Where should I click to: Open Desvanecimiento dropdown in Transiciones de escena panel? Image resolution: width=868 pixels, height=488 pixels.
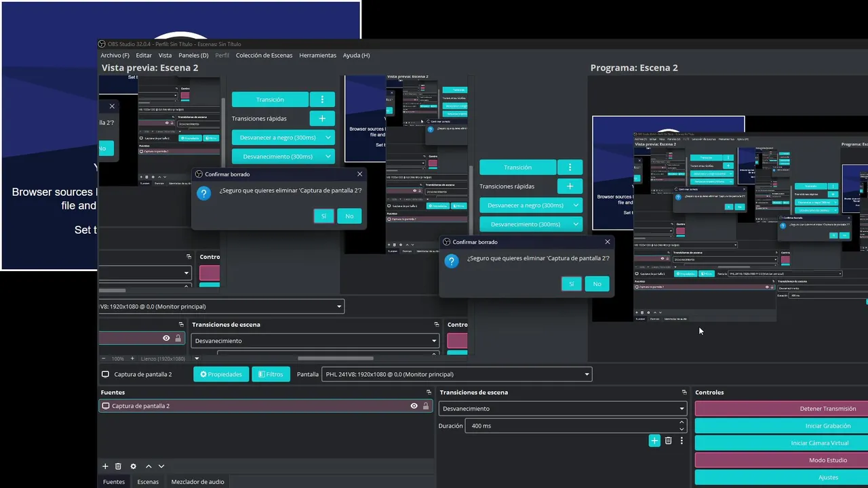[x=562, y=409]
